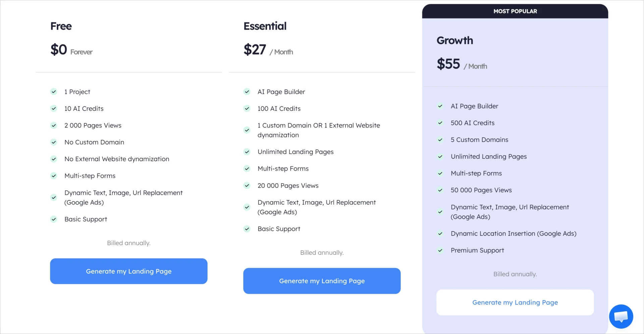
Task: Select the 'Growth' plan heading
Action: (455, 40)
